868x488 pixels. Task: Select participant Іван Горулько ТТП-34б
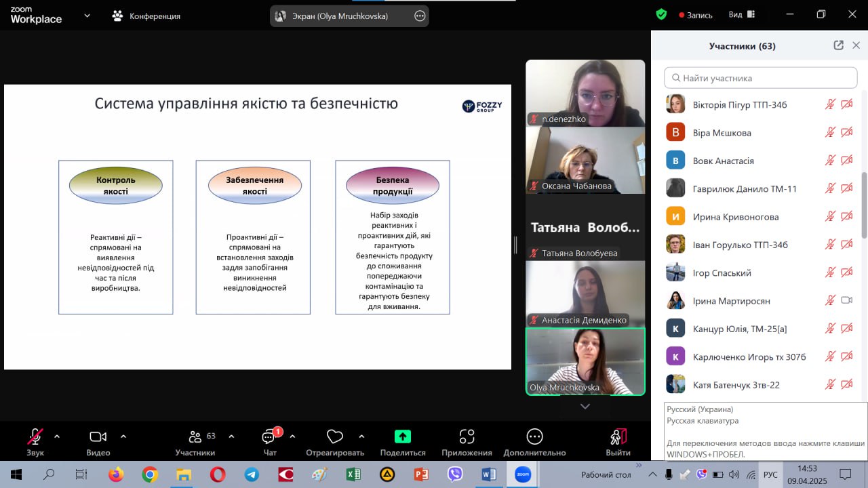pyautogui.click(x=759, y=245)
